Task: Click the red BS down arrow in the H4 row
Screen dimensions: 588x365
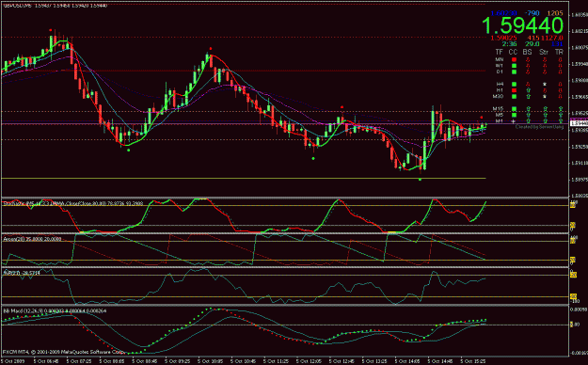Action: click(528, 84)
